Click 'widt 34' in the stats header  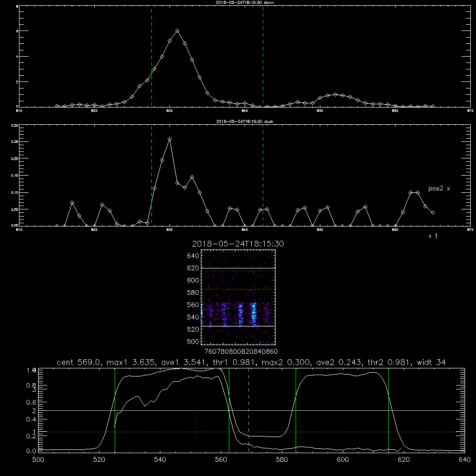[431, 362]
